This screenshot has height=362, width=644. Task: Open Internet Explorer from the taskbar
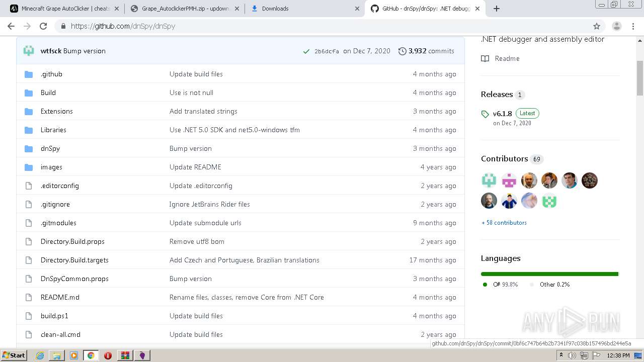pos(40,355)
